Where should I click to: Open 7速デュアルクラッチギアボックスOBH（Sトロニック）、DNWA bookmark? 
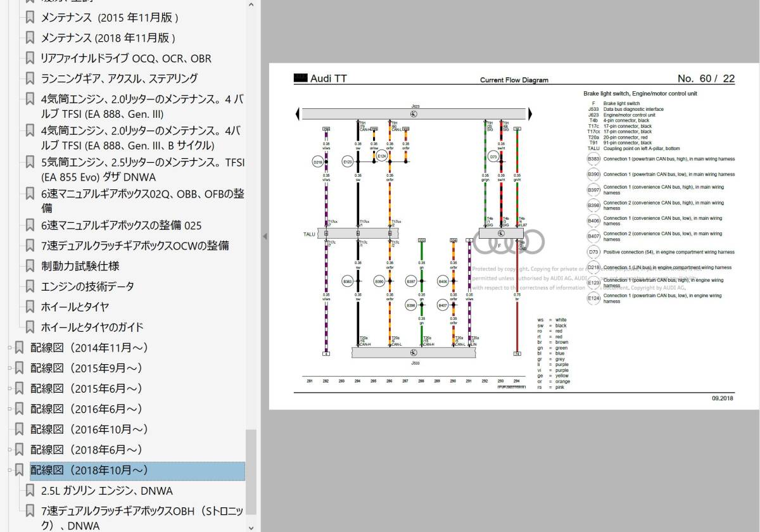tap(142, 517)
